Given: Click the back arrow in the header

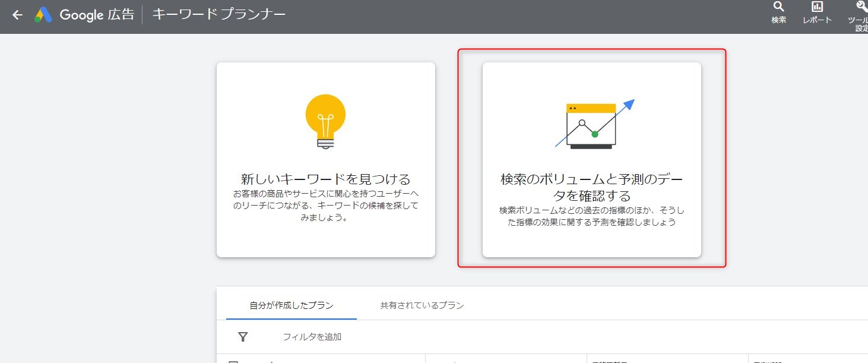Looking at the screenshot, I should [x=17, y=15].
